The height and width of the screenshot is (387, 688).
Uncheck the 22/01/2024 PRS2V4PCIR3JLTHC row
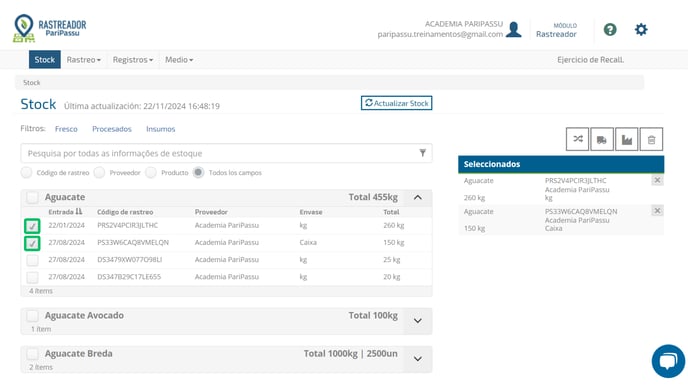(32, 226)
